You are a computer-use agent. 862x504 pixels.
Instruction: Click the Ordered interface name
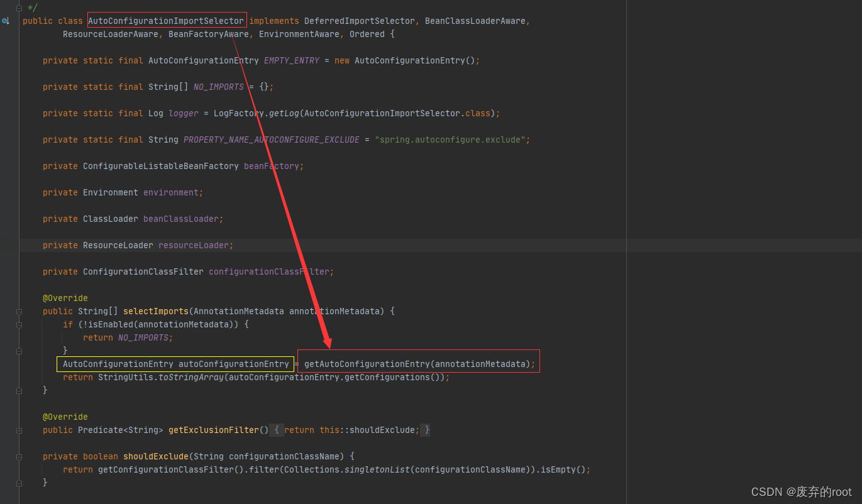[367, 34]
